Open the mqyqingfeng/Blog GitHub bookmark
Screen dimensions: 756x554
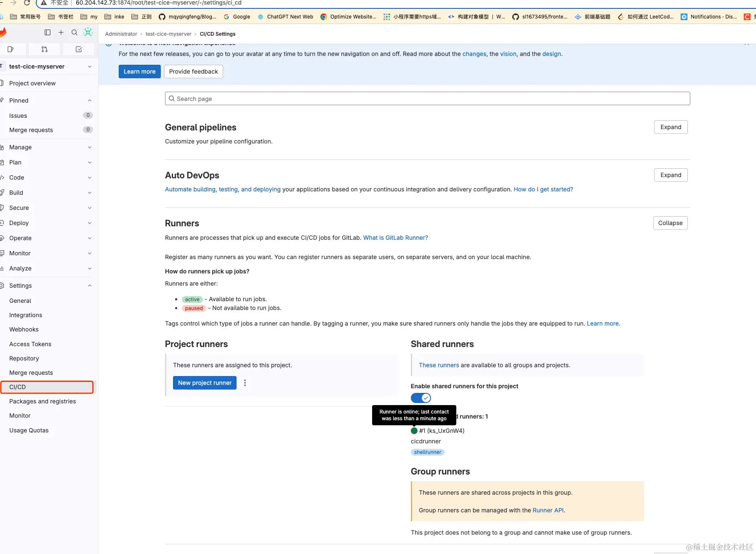tap(187, 17)
